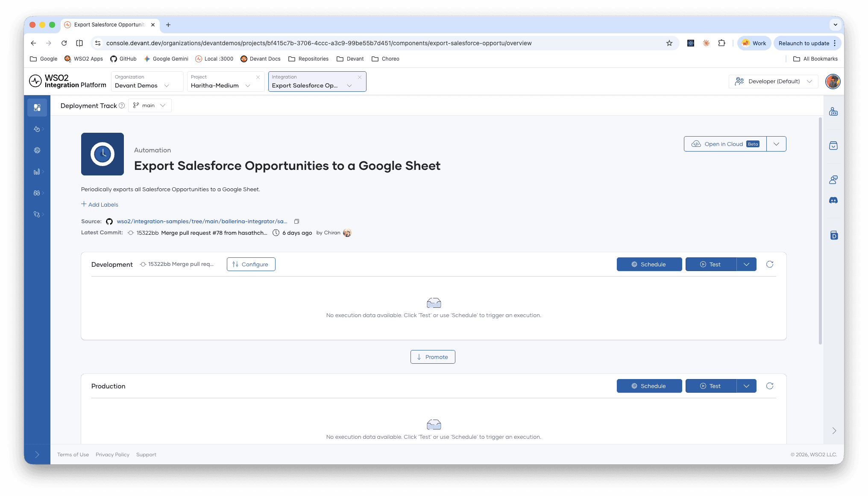868x496 pixels.
Task: Click the latest commit 15322bb text
Action: pos(147,233)
